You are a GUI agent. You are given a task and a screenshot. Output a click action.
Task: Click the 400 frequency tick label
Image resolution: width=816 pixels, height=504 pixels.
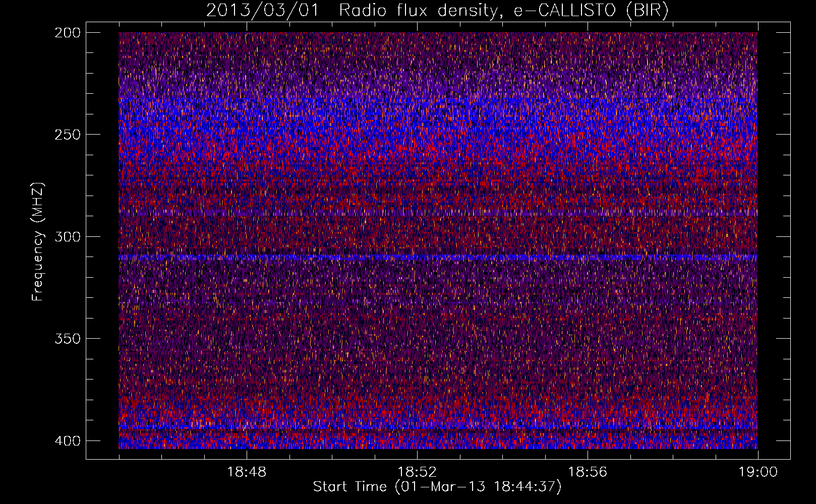tap(67, 441)
